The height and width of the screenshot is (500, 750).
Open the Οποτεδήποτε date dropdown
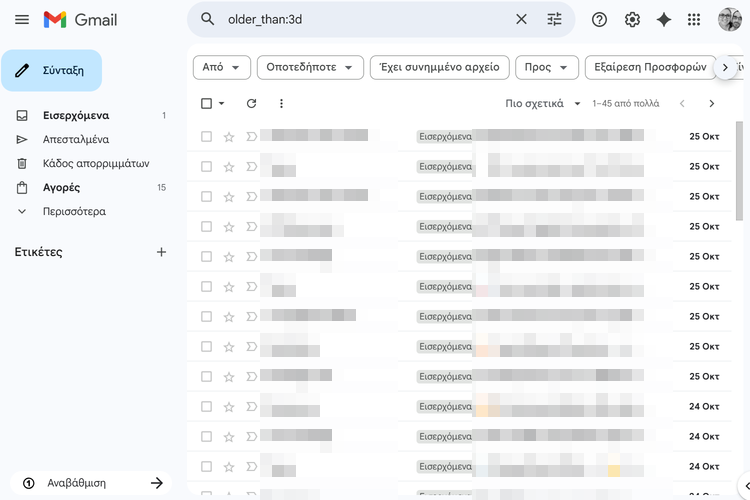click(309, 67)
